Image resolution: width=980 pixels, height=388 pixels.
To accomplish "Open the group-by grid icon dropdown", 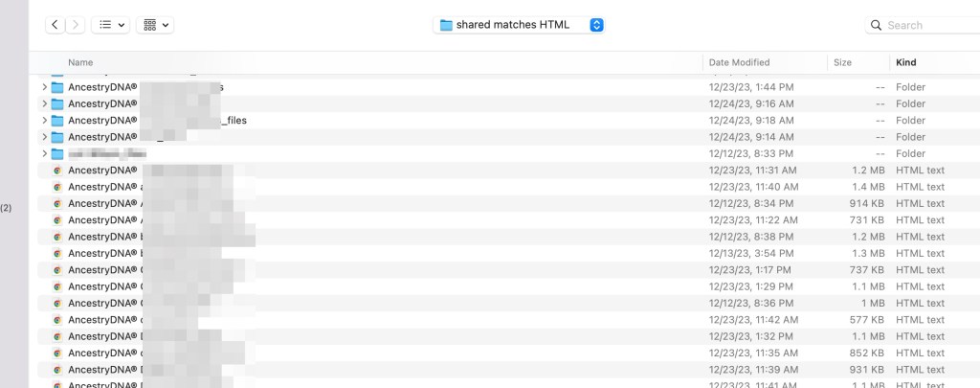I will [x=155, y=25].
